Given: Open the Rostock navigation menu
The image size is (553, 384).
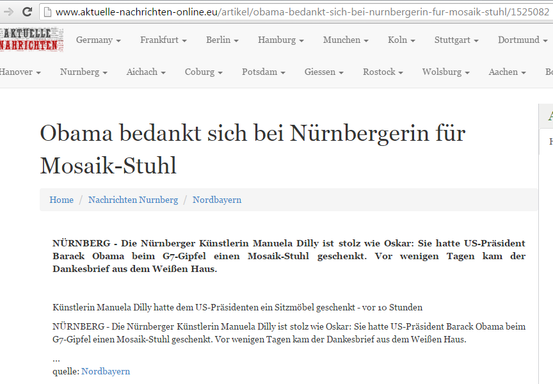Looking at the screenshot, I should pyautogui.click(x=383, y=72).
